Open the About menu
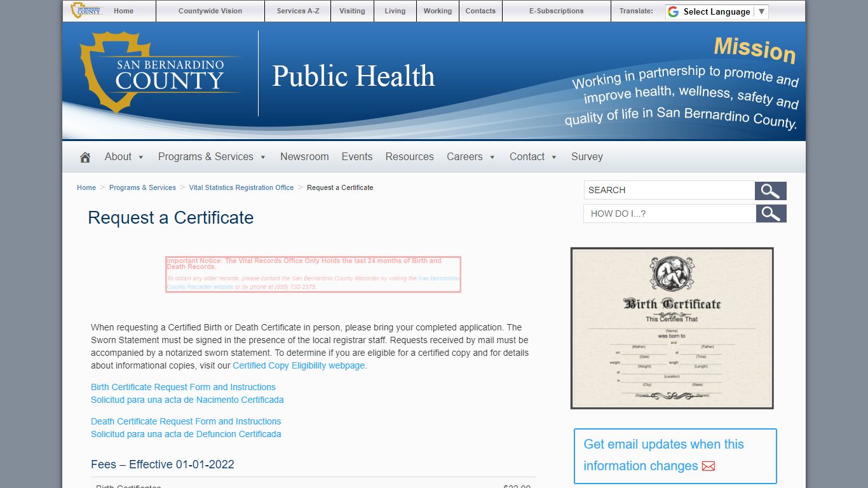The height and width of the screenshot is (488, 868). [118, 156]
